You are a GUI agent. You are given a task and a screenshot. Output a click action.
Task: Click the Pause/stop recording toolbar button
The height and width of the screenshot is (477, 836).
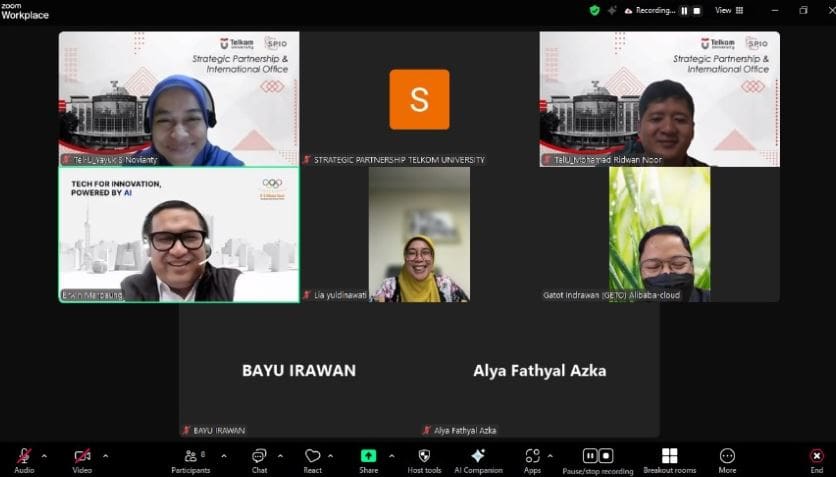pyautogui.click(x=597, y=457)
